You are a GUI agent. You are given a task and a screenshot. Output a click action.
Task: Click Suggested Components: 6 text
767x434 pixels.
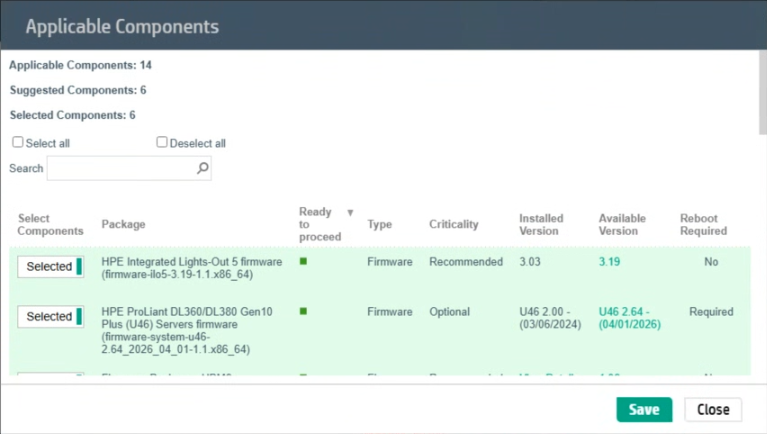point(78,90)
